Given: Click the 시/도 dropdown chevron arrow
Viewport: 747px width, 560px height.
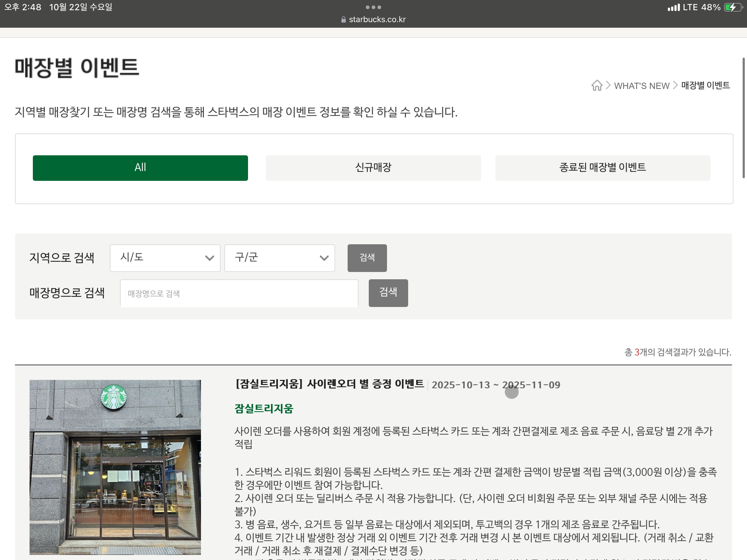Looking at the screenshot, I should 209,258.
